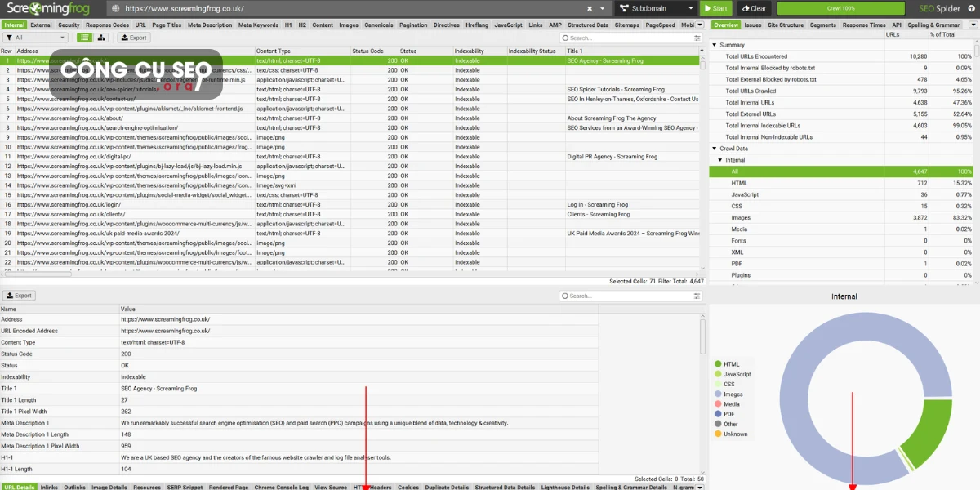The width and height of the screenshot is (980, 490).
Task: Click the PDF legend color swatch
Action: point(718,414)
